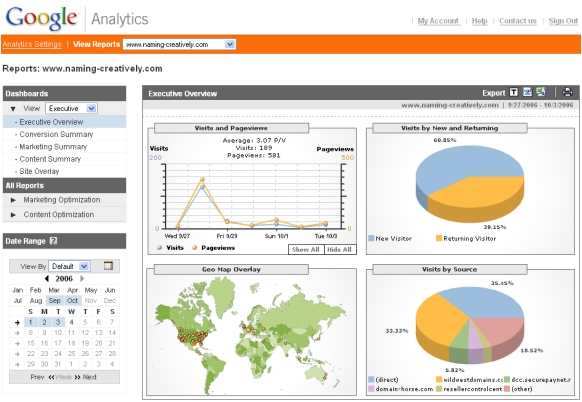Click Hide All button on chart
Screen dimensions: 582x402
(x=339, y=249)
